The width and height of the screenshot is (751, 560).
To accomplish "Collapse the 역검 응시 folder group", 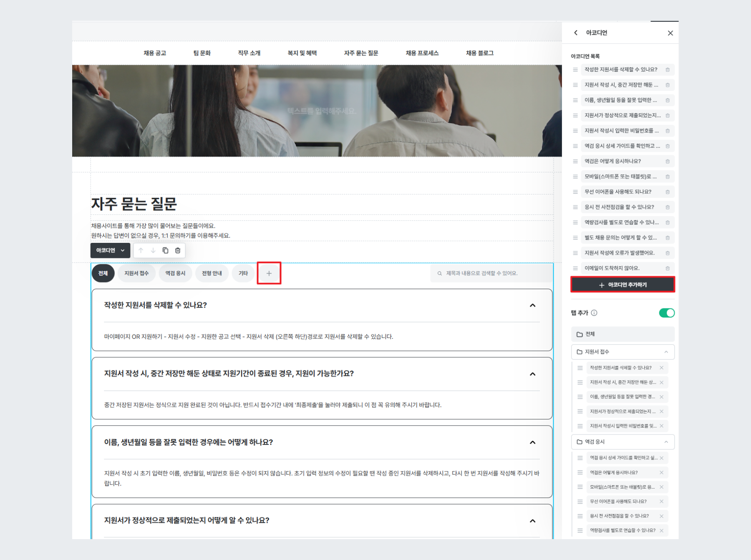I will (x=666, y=442).
